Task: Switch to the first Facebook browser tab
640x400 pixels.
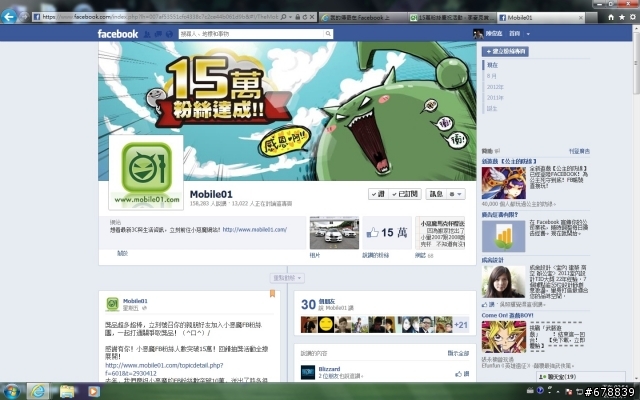Action: pos(363,18)
